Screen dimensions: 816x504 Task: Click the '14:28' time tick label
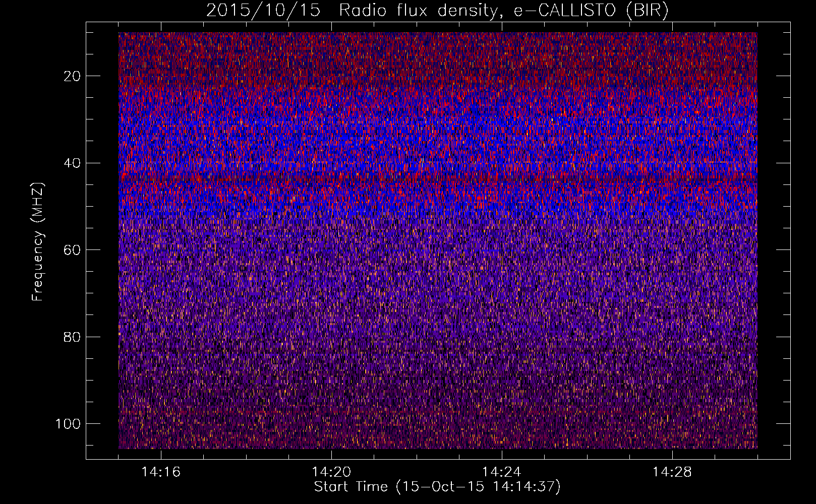coord(672,472)
